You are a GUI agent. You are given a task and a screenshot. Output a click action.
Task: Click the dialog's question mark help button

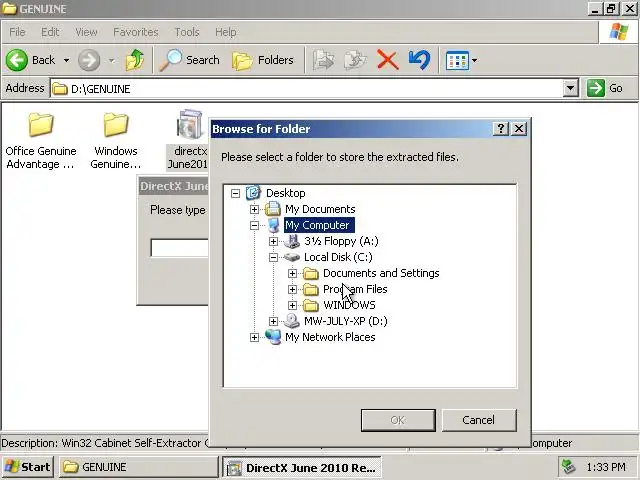point(500,129)
